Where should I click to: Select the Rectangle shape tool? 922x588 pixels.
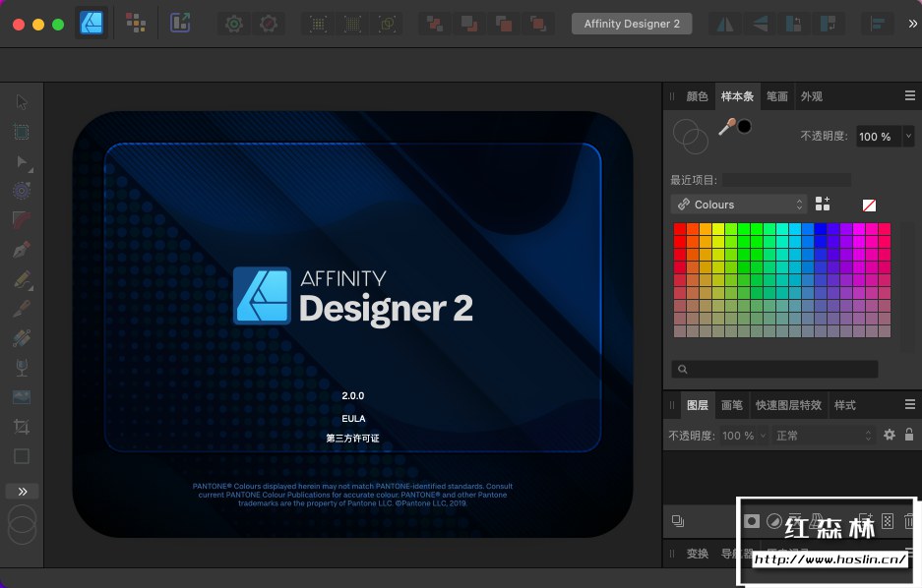(x=22, y=456)
